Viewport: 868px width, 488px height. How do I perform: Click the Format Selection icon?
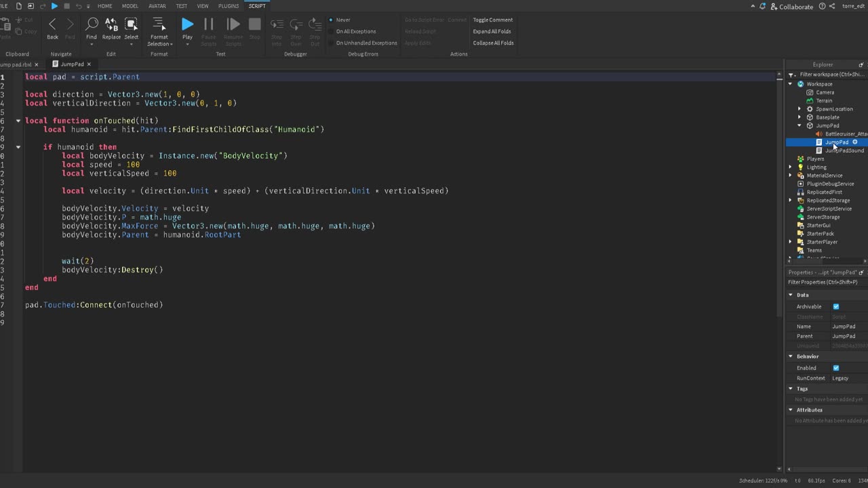click(x=159, y=24)
